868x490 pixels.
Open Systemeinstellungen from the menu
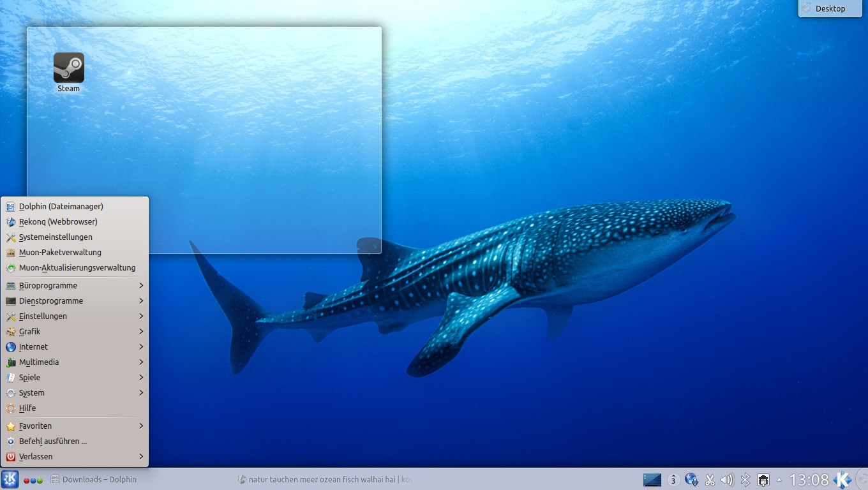[56, 237]
